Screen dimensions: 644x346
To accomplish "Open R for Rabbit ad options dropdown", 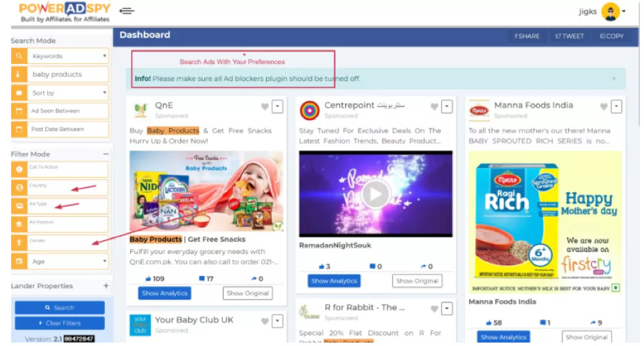I will (447, 309).
